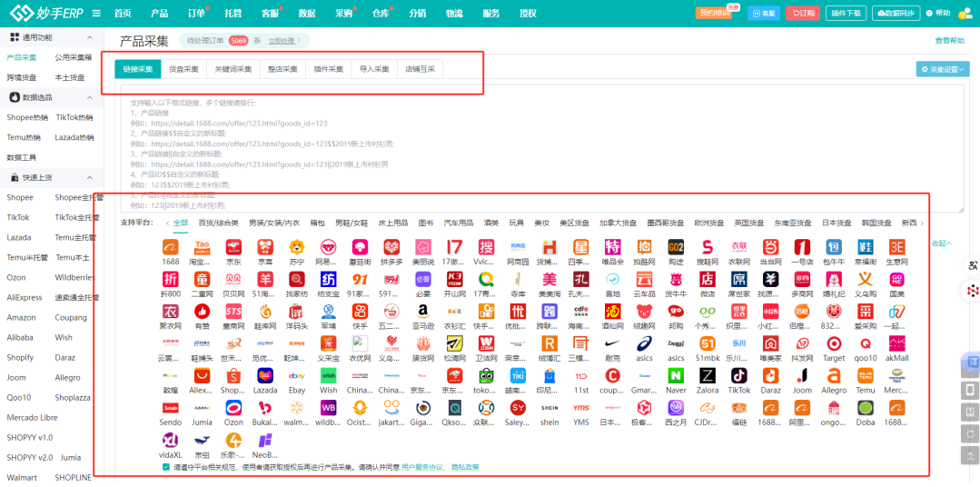Screen dimensions: 980x487
Task: Pick the Target bullseye icon
Action: [834, 343]
